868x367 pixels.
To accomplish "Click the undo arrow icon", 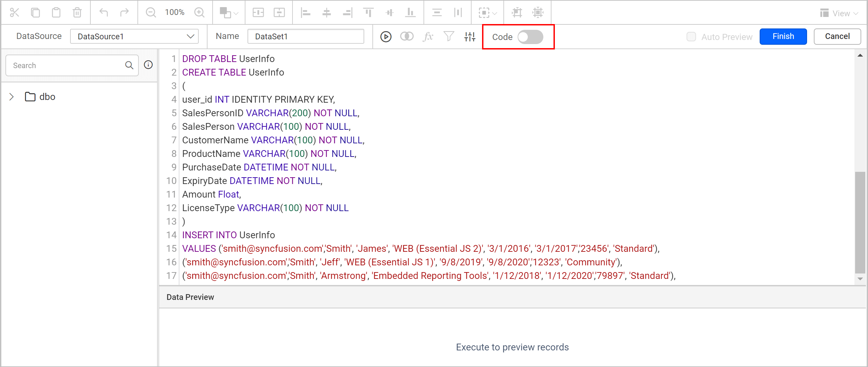I will click(x=104, y=13).
